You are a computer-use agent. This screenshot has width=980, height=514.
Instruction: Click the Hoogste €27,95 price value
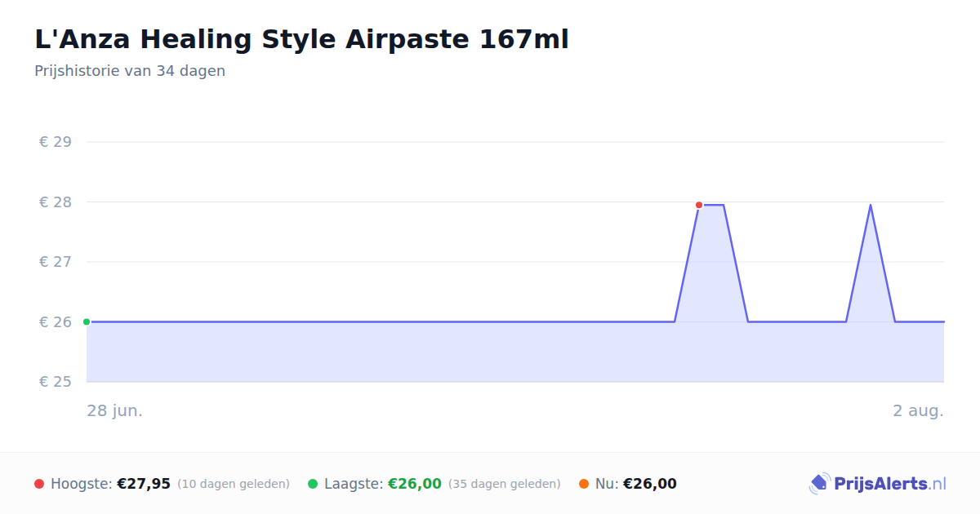(x=144, y=484)
